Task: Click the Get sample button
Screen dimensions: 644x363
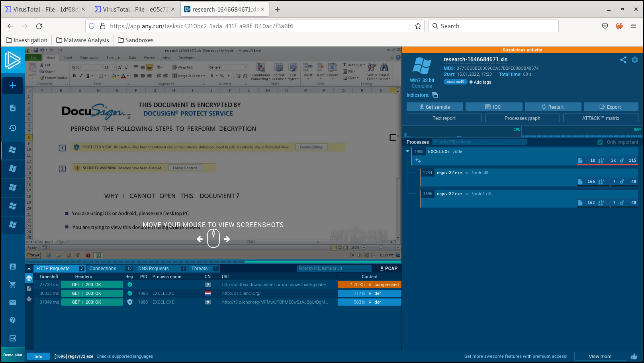Action: (x=435, y=107)
